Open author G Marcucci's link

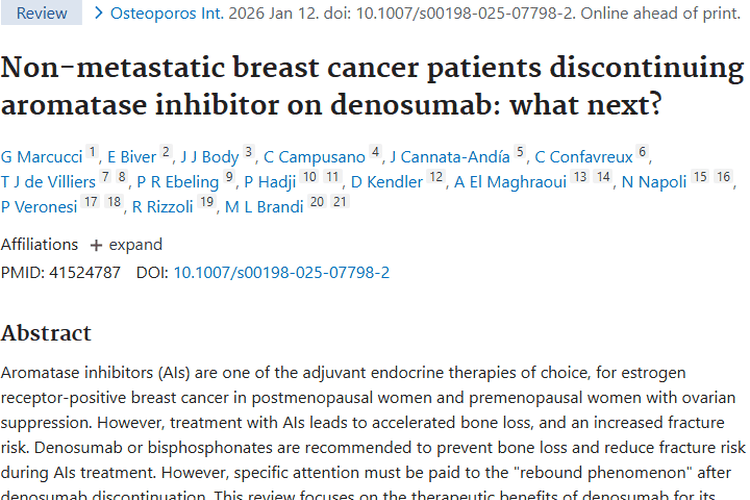[41, 156]
